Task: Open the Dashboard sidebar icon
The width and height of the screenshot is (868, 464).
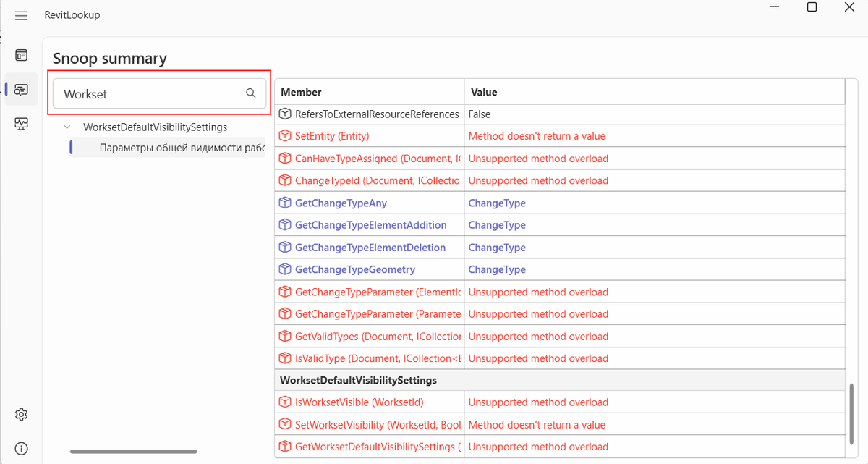Action: pos(21,55)
